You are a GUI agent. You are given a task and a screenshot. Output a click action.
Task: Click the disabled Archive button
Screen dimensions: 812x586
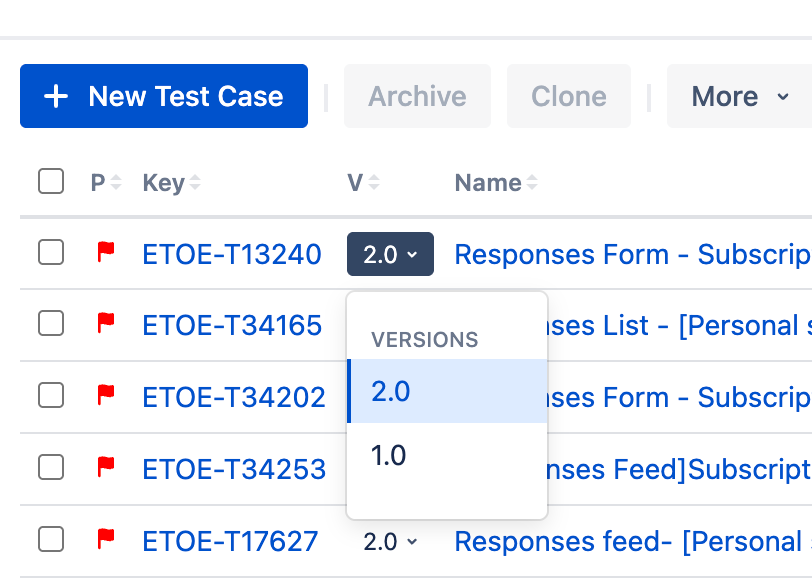point(417,96)
